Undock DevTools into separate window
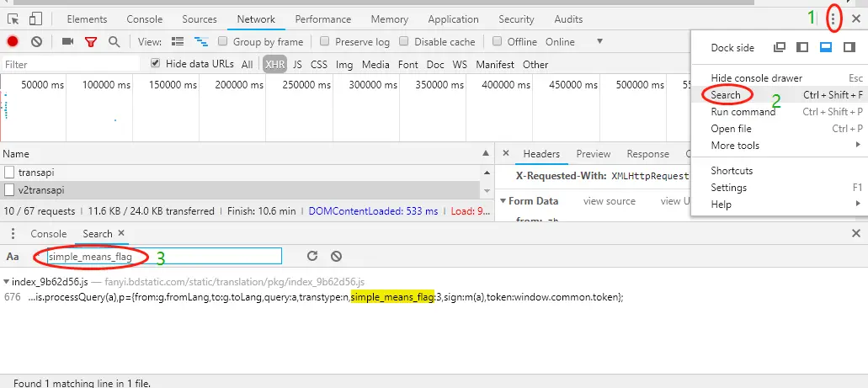This screenshot has width=868, height=388. click(x=780, y=48)
